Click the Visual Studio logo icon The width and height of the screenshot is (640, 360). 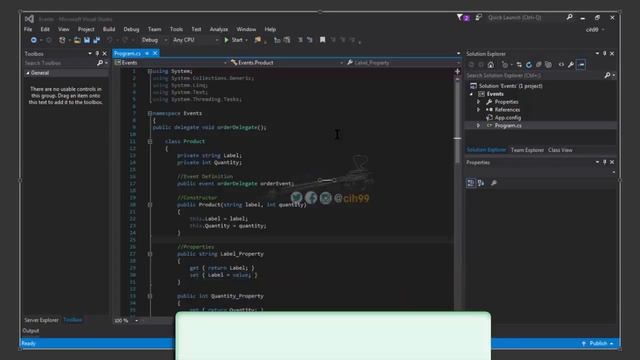(x=29, y=19)
